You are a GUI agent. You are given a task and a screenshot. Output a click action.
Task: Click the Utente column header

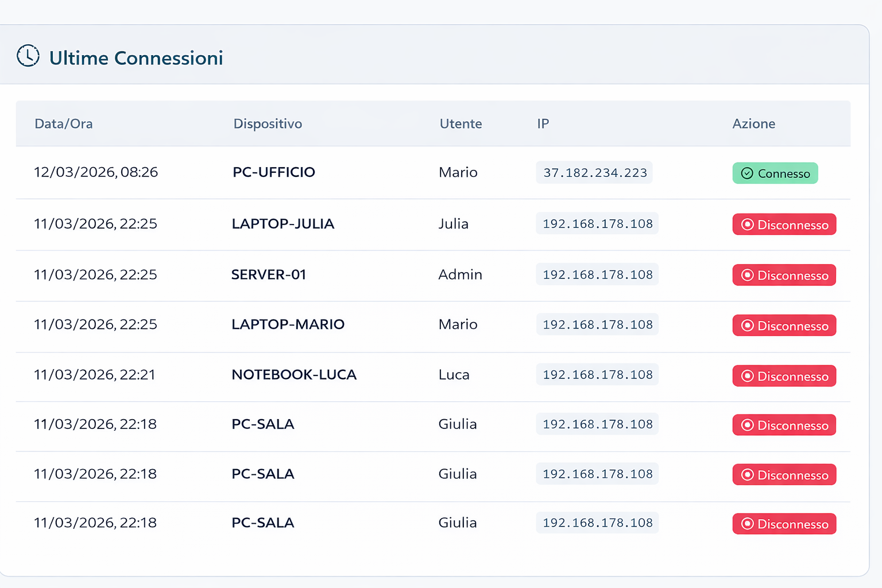point(461,123)
